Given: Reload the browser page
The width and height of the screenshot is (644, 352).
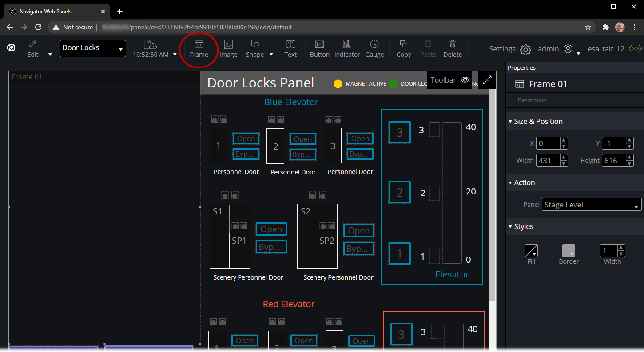Looking at the screenshot, I should [x=38, y=27].
